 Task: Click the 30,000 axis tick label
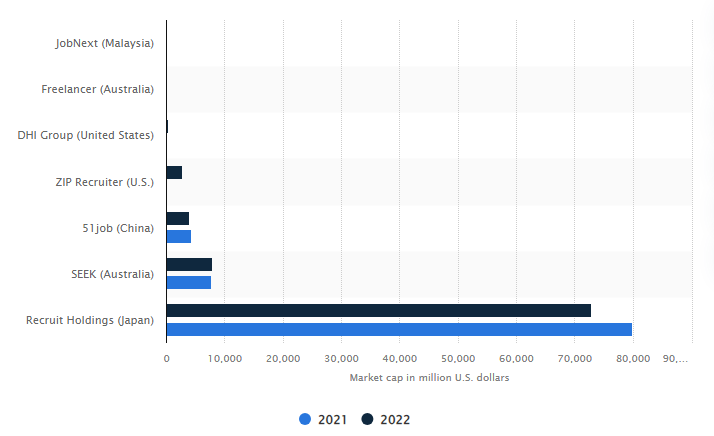coord(341,359)
